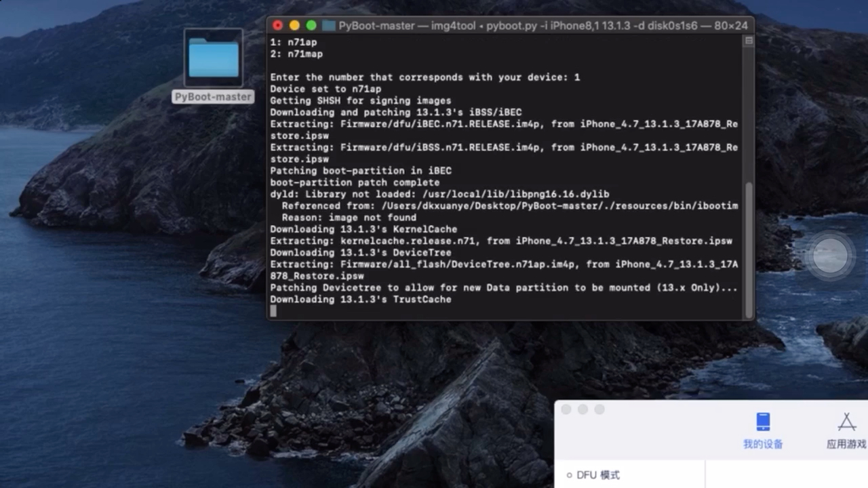Open the 我的设备 tab icon
868x488 pixels.
[x=763, y=422]
